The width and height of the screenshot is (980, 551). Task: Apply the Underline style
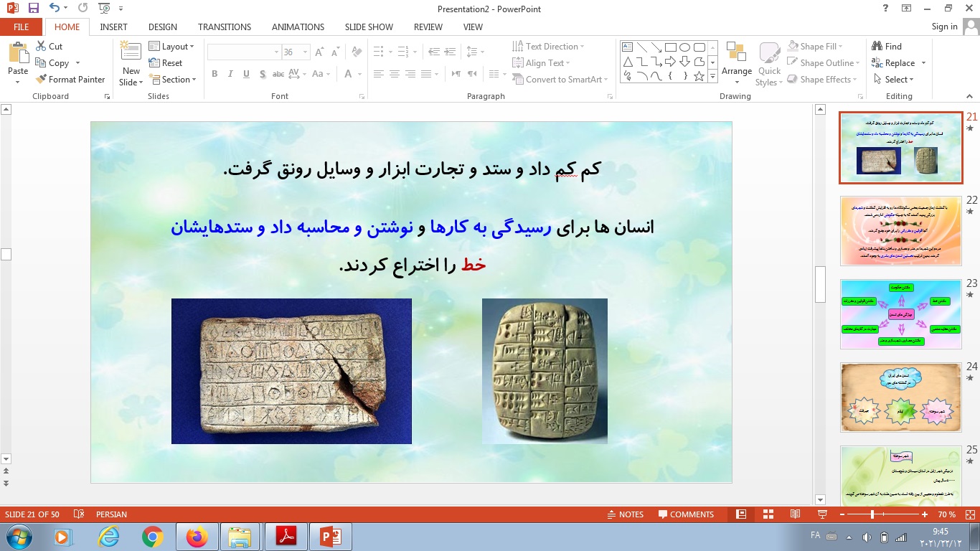(245, 74)
